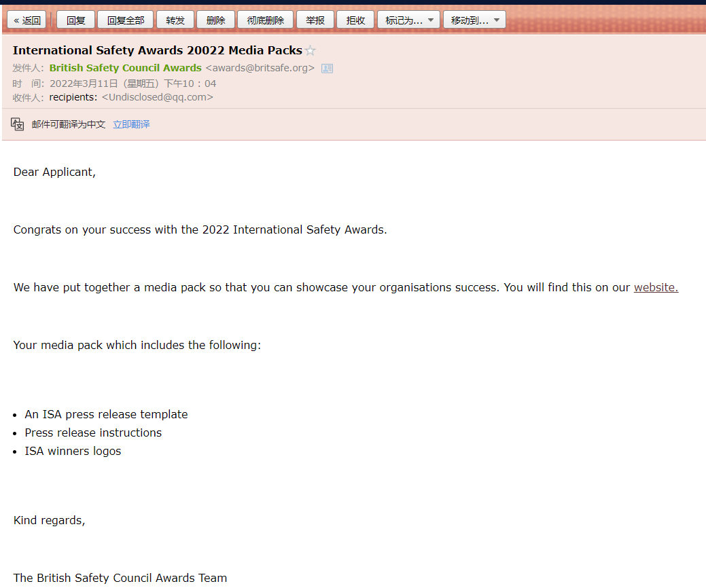The image size is (706, 588).
Task: Click the Undisclosed@qq.com recipient address
Action: (x=158, y=97)
